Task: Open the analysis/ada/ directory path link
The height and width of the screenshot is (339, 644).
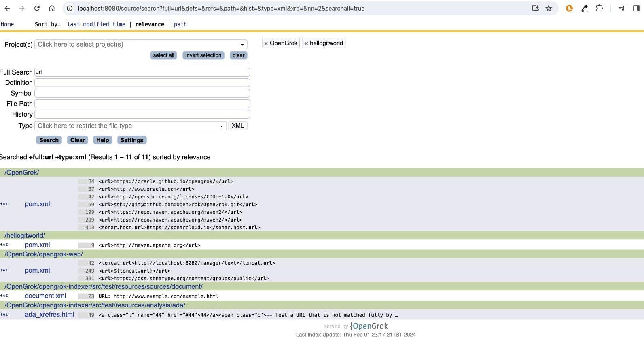Action: (x=95, y=305)
